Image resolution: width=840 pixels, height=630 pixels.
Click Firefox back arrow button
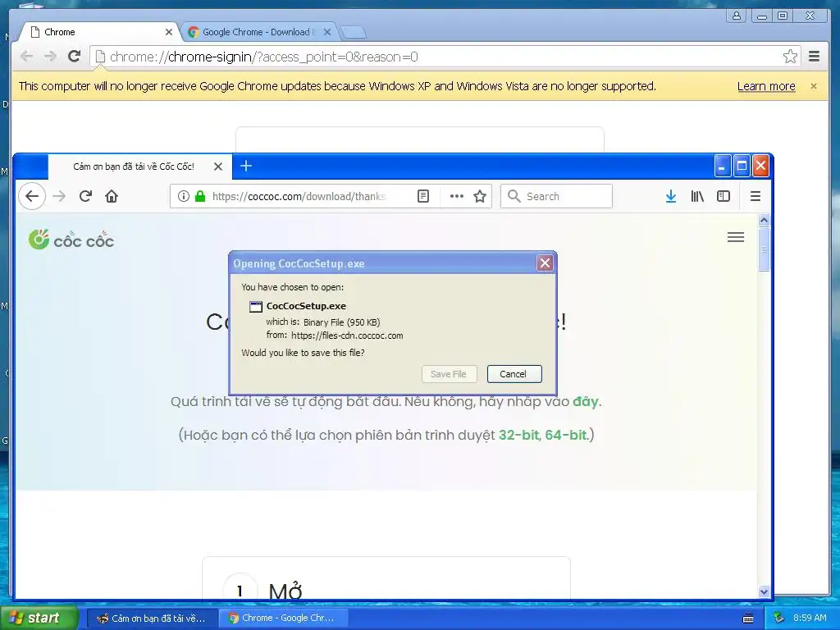point(32,196)
